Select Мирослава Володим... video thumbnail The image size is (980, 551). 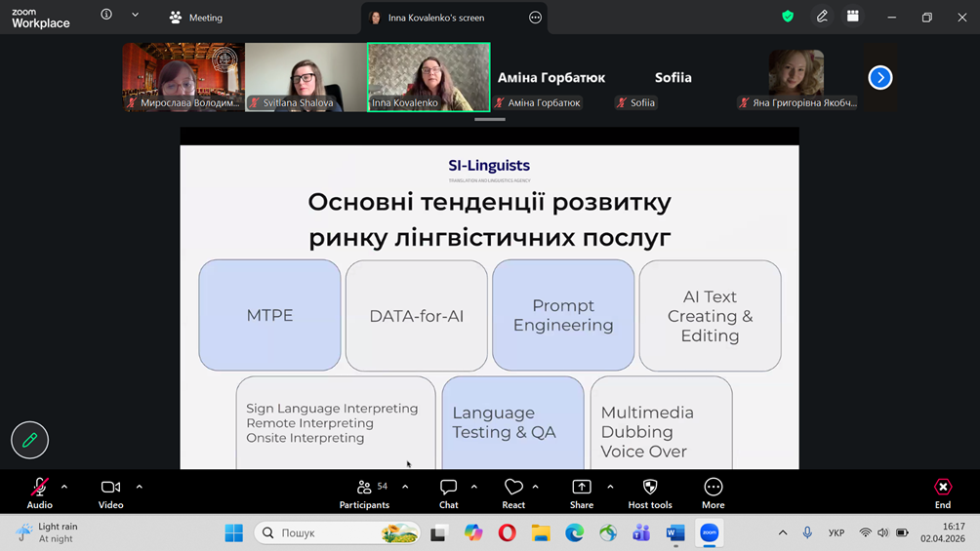[184, 77]
